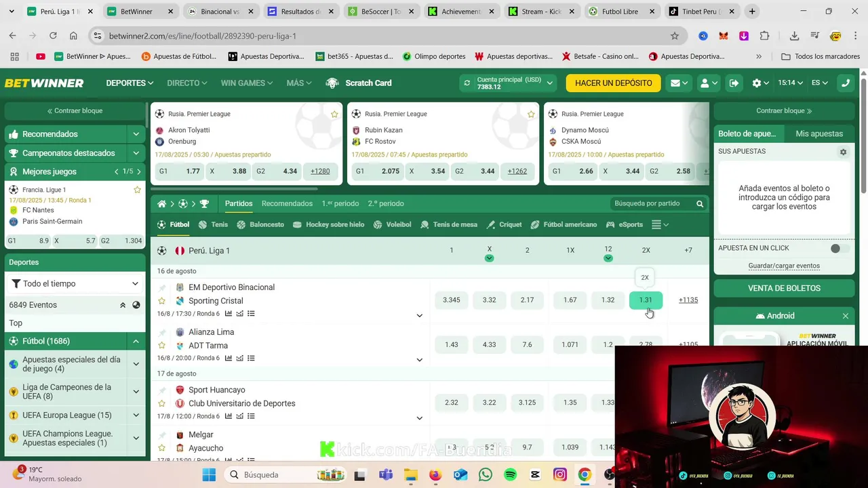
Task: Open statistics chart icon for Binacional match
Action: pos(229,314)
